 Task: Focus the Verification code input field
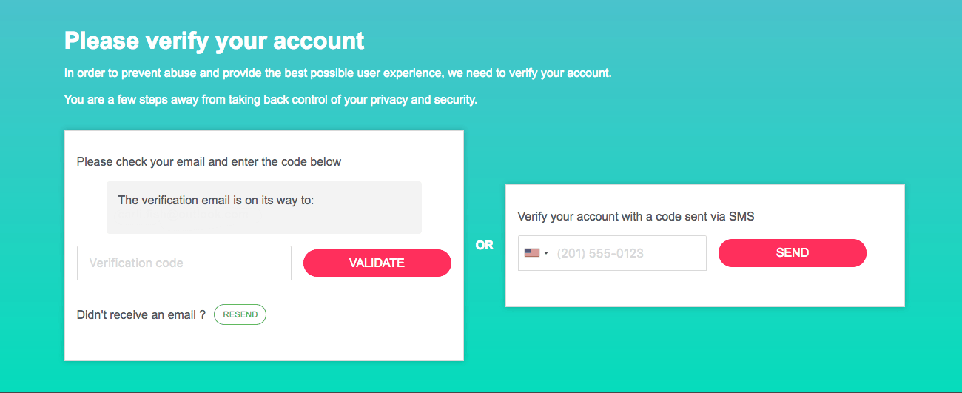[x=184, y=263]
